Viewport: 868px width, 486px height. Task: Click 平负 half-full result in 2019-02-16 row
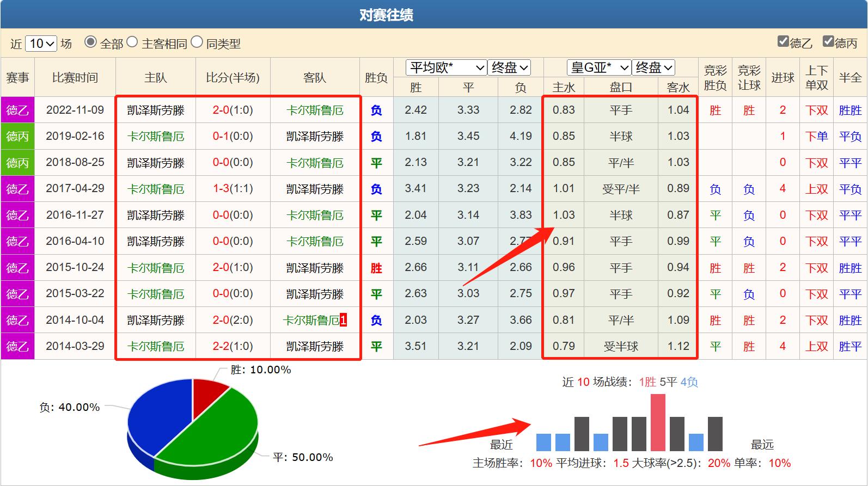tap(850, 137)
